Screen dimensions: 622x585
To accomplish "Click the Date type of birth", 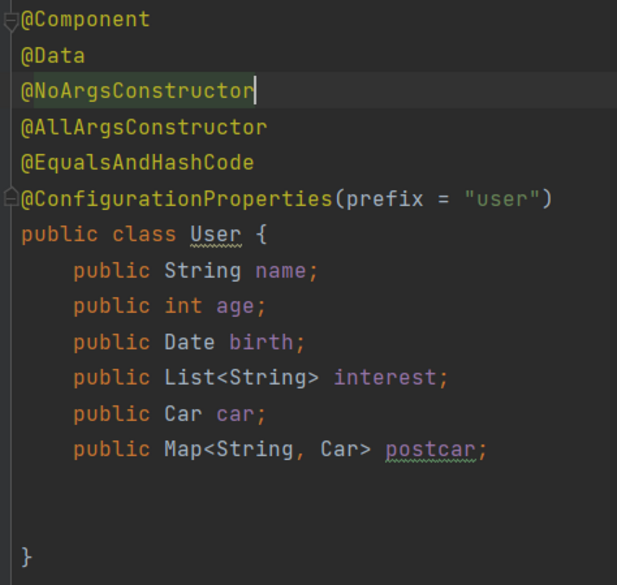I will click(x=189, y=343).
